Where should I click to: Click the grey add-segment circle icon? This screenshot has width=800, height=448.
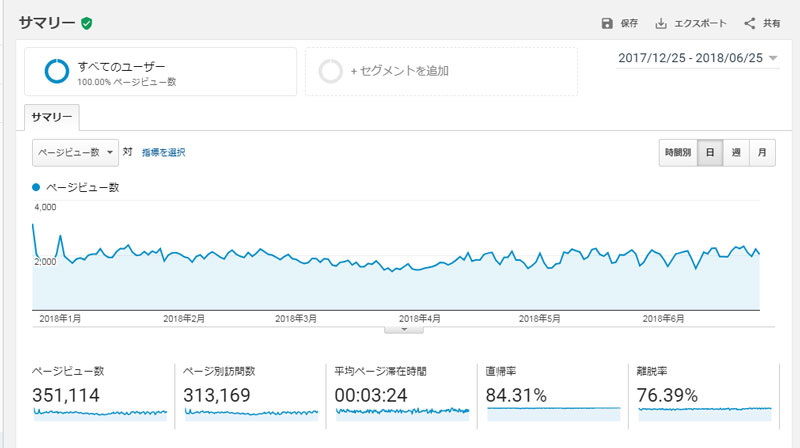(330, 71)
